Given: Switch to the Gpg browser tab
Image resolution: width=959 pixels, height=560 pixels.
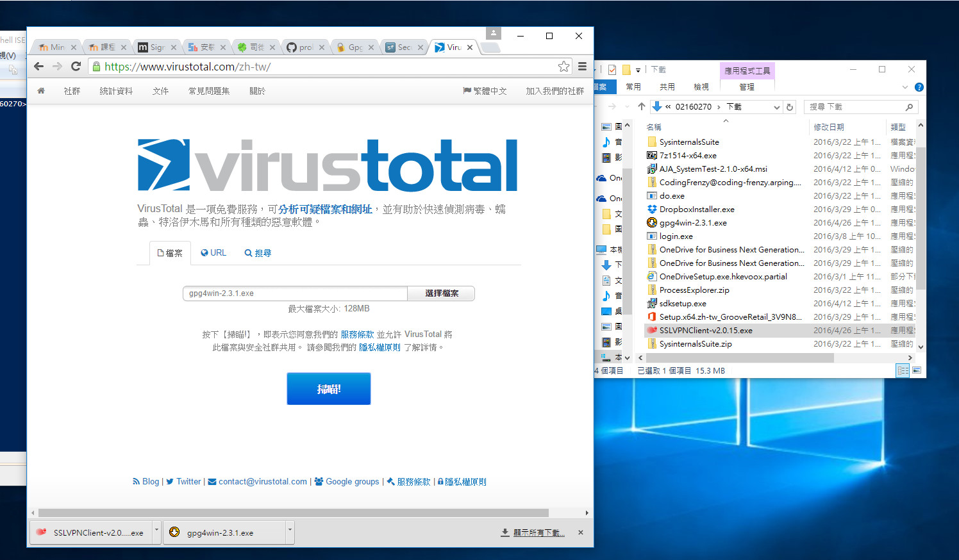Looking at the screenshot, I should tap(356, 47).
